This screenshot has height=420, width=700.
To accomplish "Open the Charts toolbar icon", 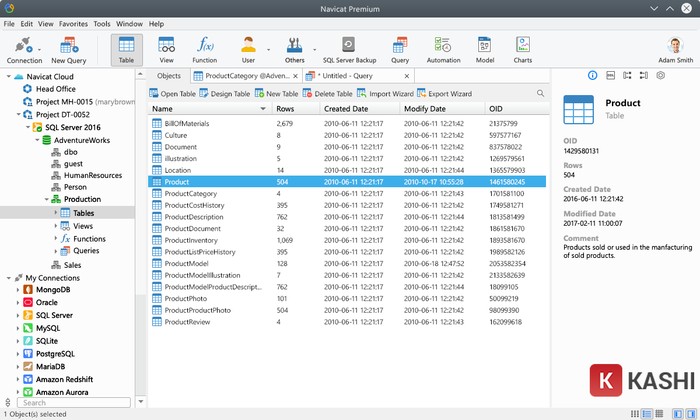I will coord(522,49).
